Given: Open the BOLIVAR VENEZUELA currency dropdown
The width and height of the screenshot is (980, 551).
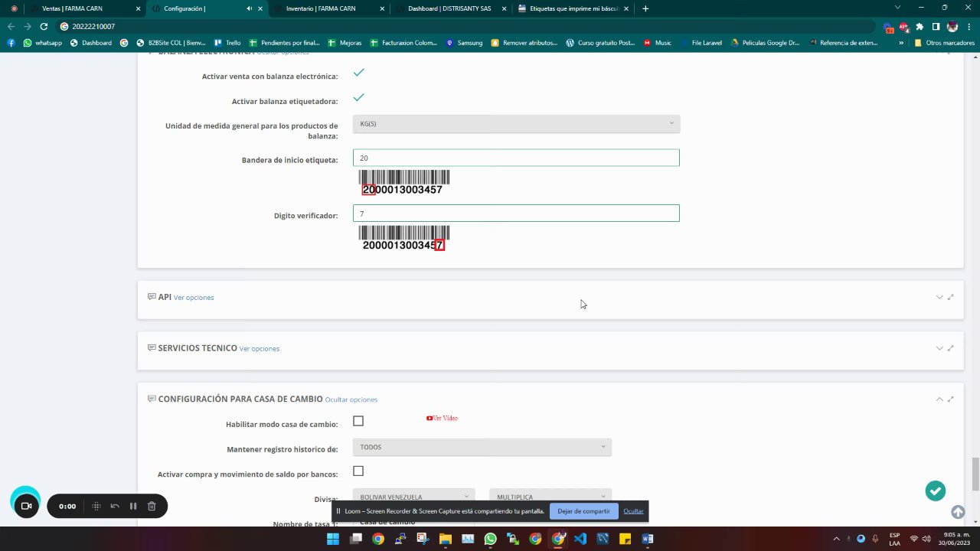Looking at the screenshot, I should pos(414,497).
